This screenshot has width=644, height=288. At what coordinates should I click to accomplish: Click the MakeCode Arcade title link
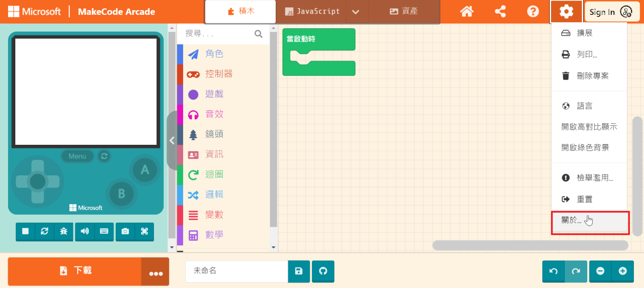tap(117, 12)
